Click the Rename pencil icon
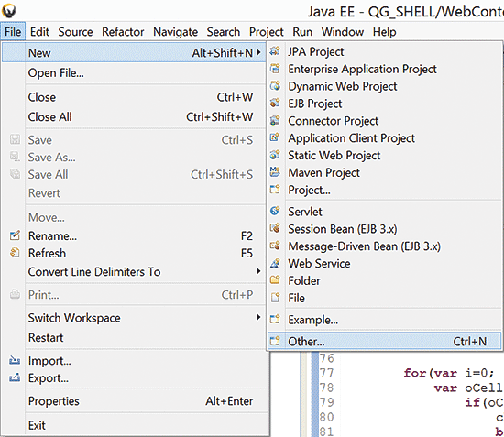The image size is (504, 437). [x=15, y=235]
